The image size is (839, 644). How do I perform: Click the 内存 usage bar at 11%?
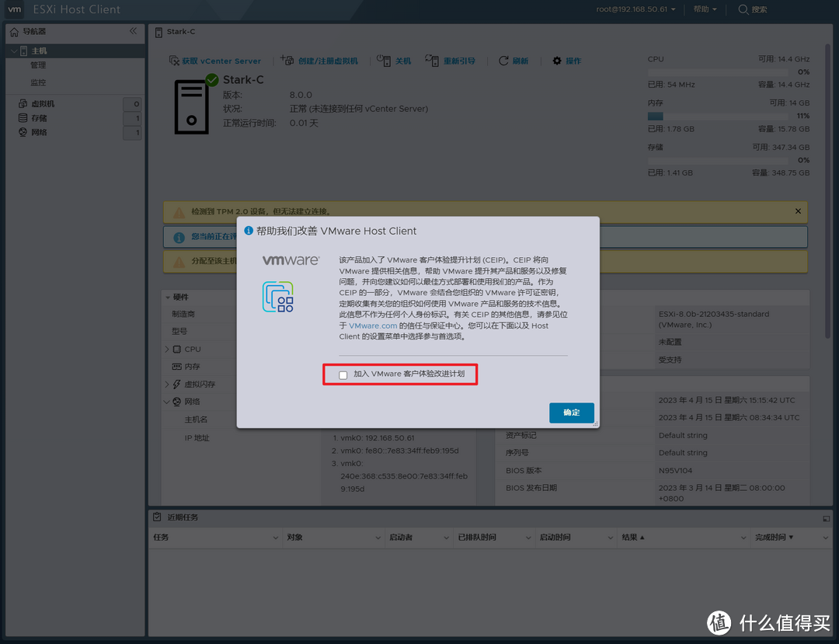pos(718,116)
